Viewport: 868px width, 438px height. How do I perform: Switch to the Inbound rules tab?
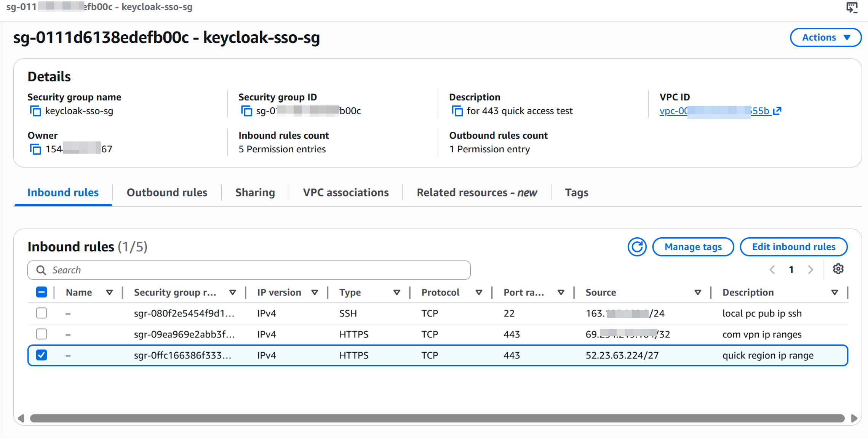[63, 193]
